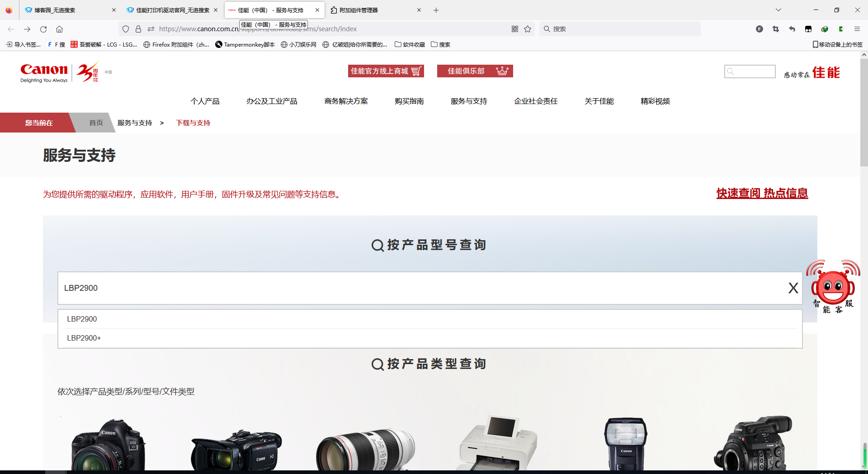Screen dimensions: 868x474
Task: Select the white lens product type
Action: pyautogui.click(x=365, y=450)
